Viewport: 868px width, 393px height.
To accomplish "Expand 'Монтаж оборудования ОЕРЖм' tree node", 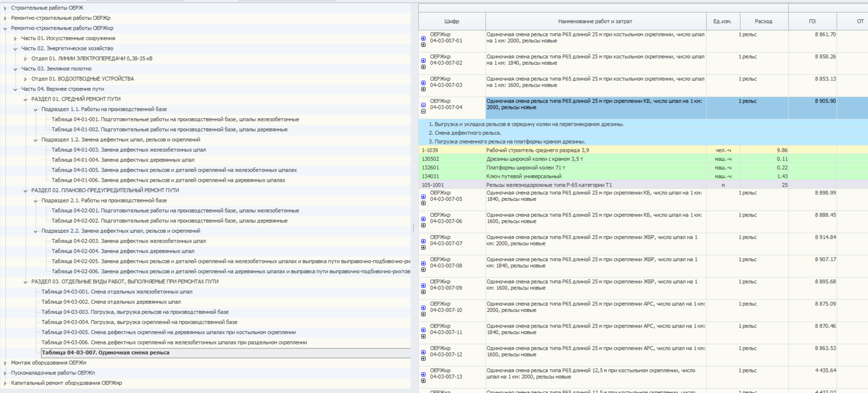I will [5, 363].
